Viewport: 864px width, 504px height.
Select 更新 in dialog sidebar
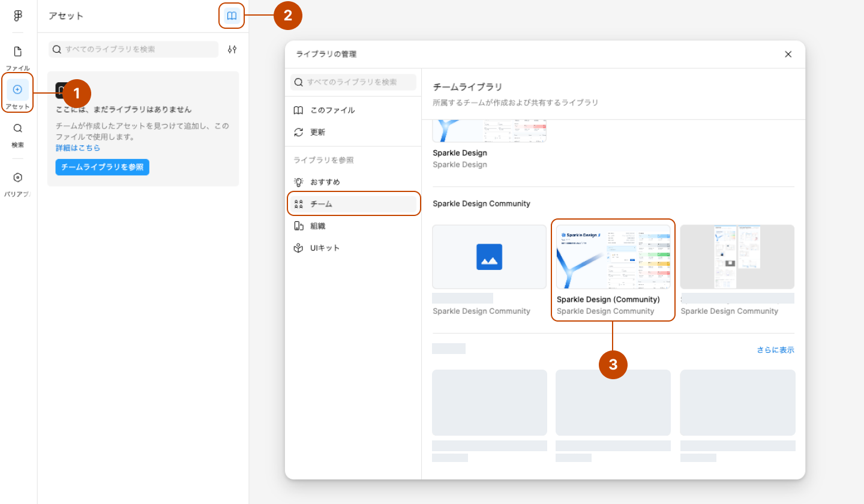(x=353, y=132)
